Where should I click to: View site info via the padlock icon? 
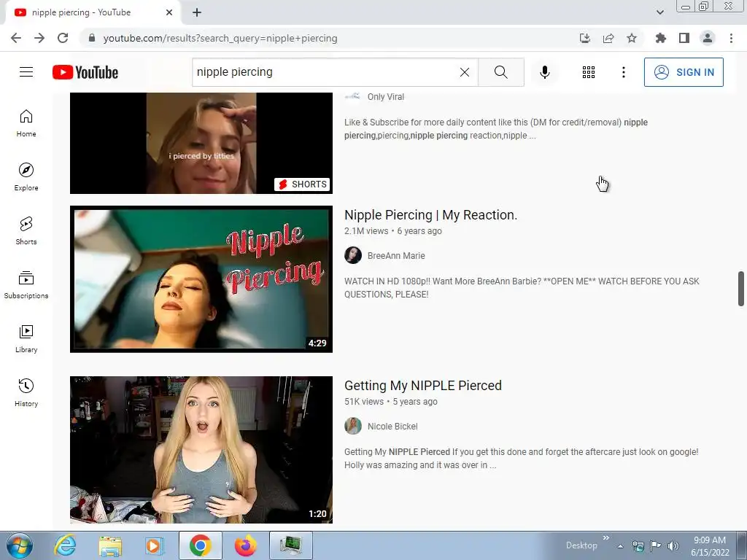pos(92,38)
